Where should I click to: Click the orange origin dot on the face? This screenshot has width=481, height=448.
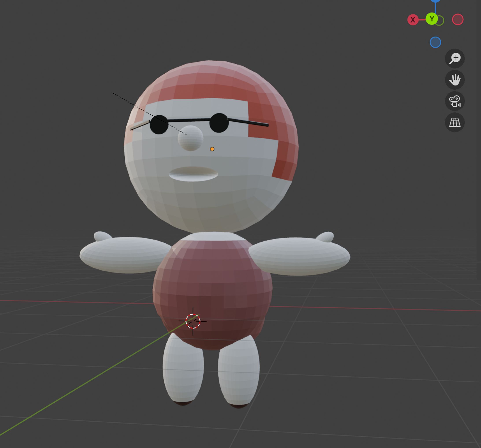pyautogui.click(x=212, y=149)
